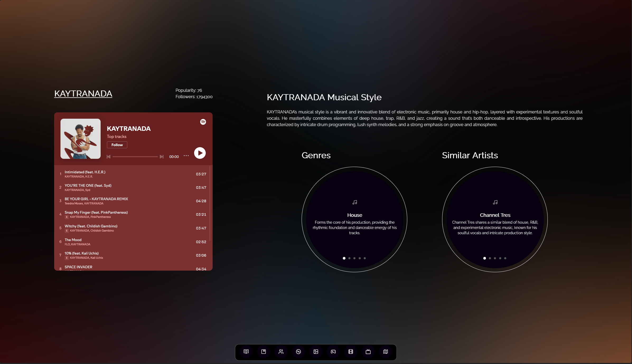Skip to previous track in player
Viewport: 632px width, 364px height.
(x=109, y=157)
